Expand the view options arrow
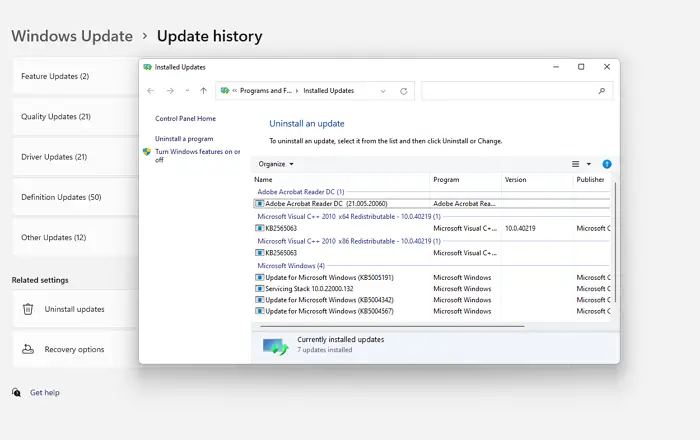Screen dimensions: 700x440 point(589,164)
